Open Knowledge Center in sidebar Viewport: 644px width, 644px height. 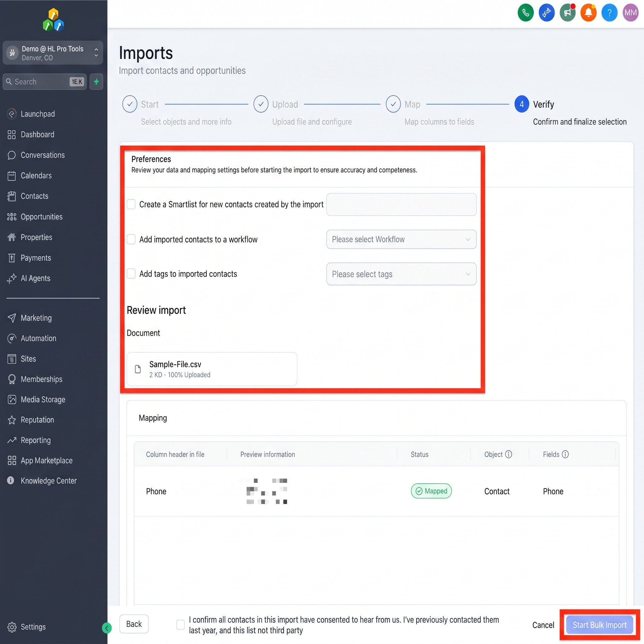tap(42, 481)
